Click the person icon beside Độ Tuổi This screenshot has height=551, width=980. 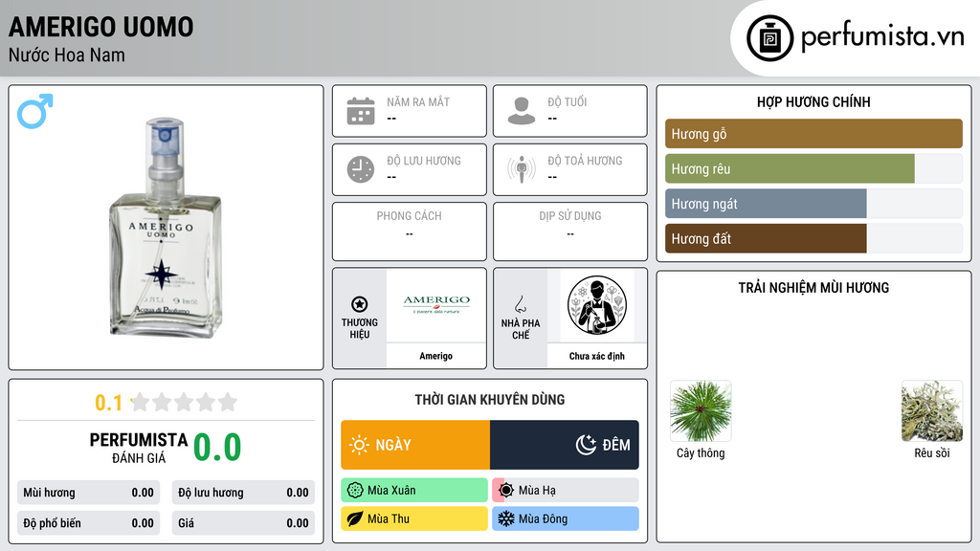(522, 111)
